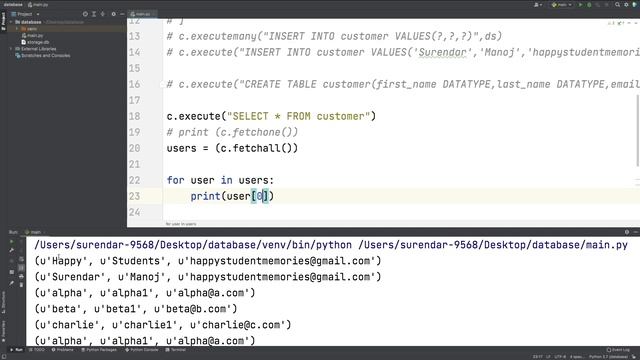
Task: Open Search Everywhere magnifier
Action: click(x=618, y=4)
